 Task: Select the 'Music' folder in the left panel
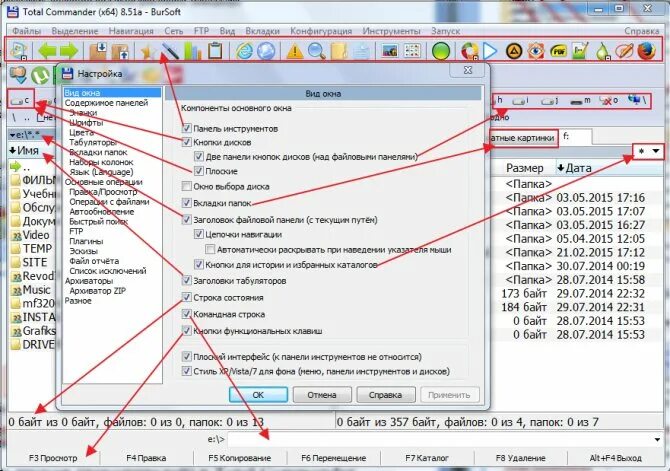(x=32, y=290)
